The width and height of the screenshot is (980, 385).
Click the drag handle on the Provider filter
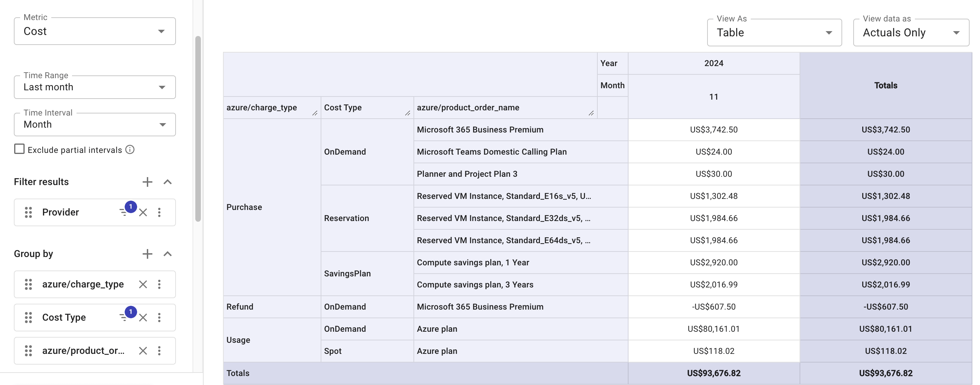pos(28,212)
